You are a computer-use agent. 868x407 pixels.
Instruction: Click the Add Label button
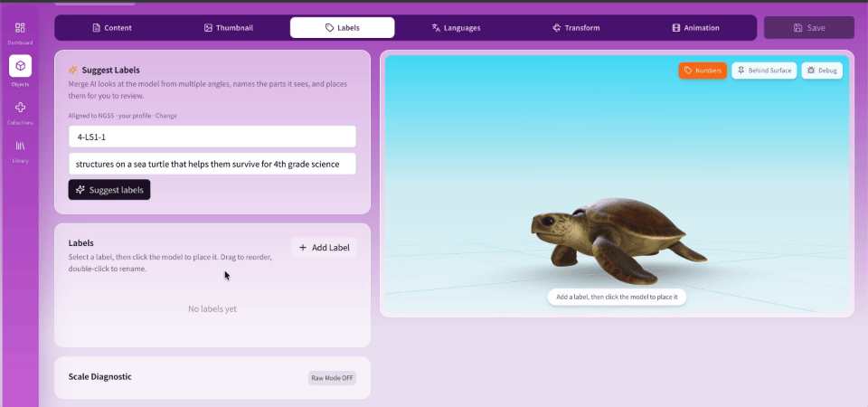324,248
